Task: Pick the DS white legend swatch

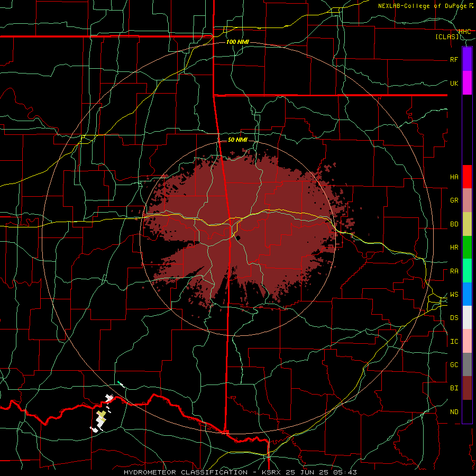Action: point(466,317)
